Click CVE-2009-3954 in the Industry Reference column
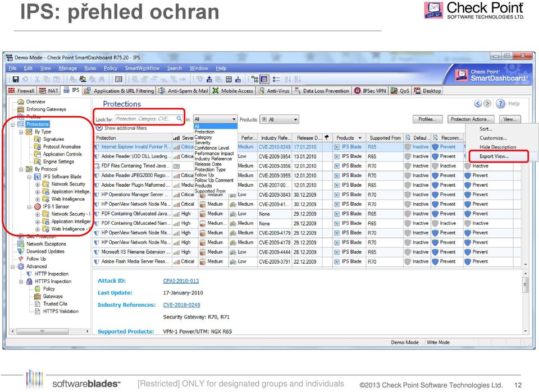The image size is (539, 392). click(x=275, y=156)
